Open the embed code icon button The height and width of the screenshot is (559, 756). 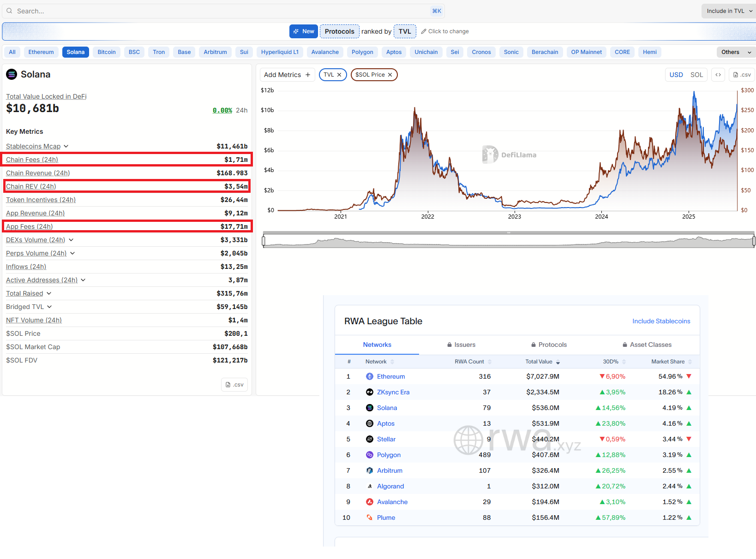click(718, 75)
